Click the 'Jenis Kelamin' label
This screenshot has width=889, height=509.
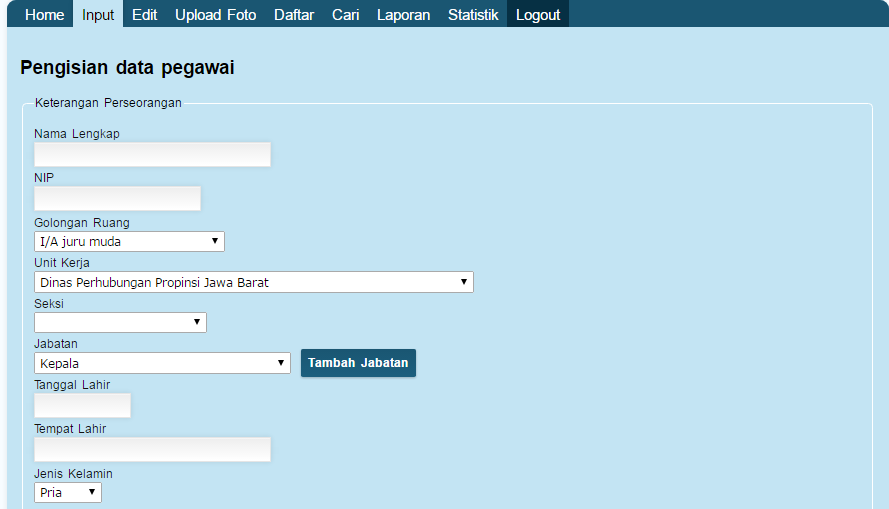[x=73, y=474]
